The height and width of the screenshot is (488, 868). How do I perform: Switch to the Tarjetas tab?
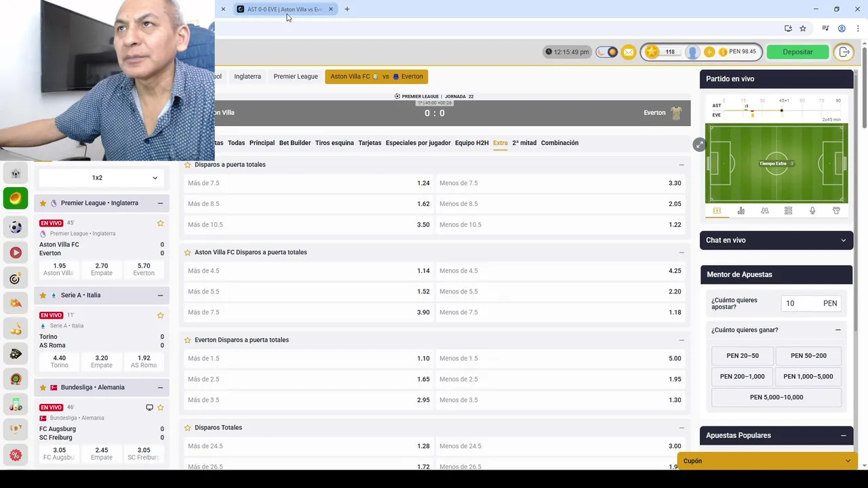click(x=370, y=143)
